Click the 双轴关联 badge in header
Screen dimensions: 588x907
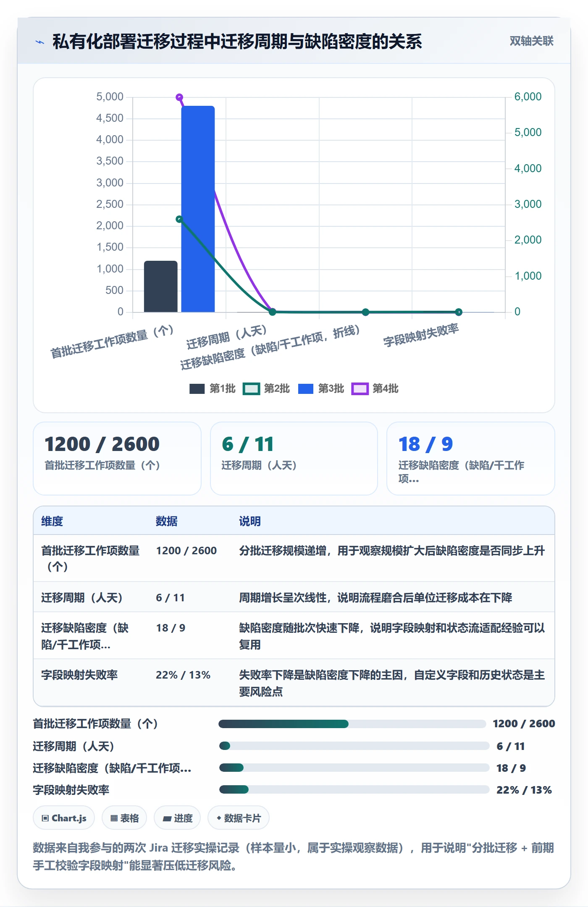[531, 41]
